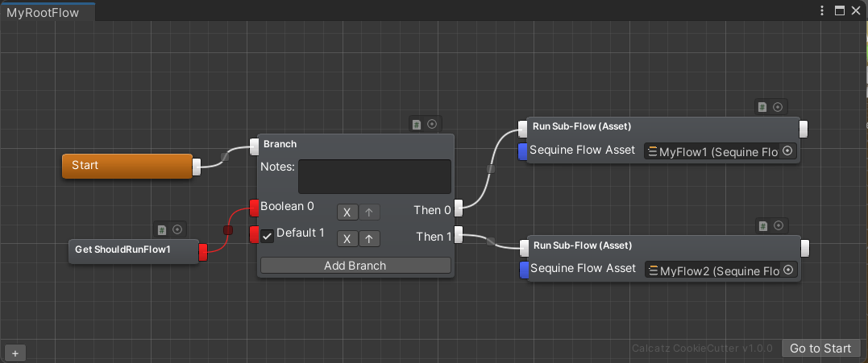Toggle the Default 1 checkbox

click(268, 237)
